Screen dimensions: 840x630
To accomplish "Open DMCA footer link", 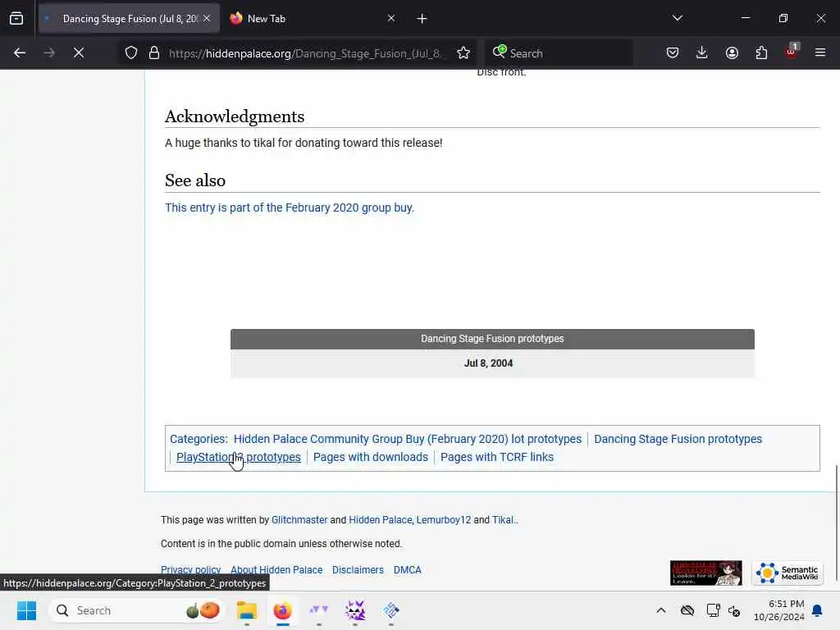I will (407, 570).
